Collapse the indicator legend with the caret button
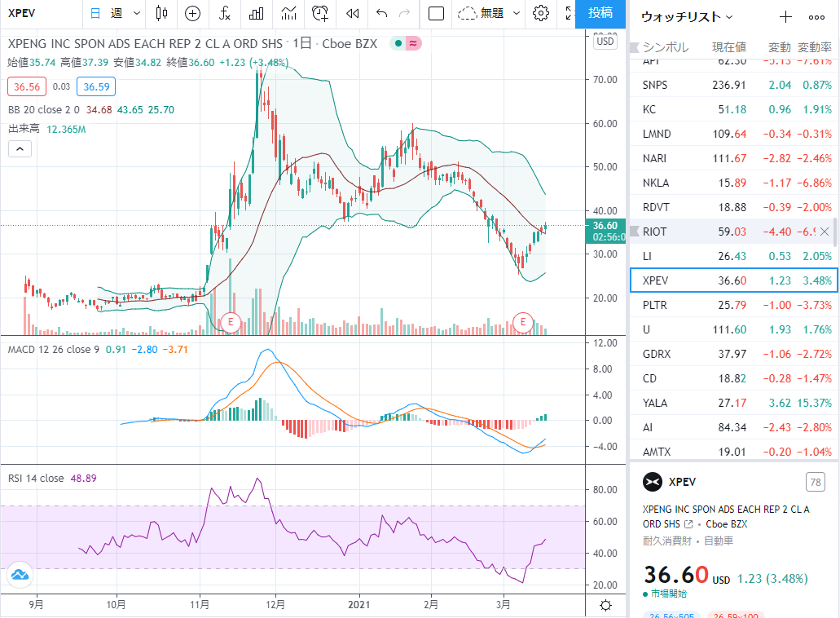 (x=20, y=148)
